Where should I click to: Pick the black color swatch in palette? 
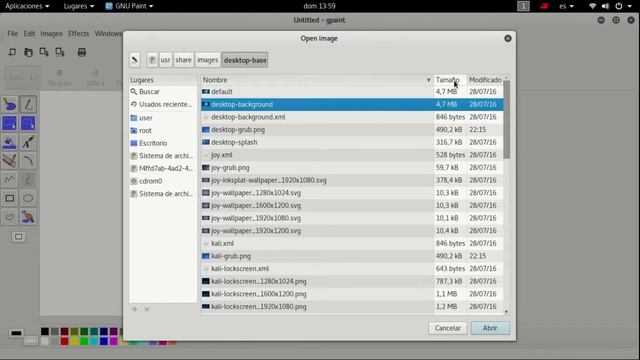45,331
